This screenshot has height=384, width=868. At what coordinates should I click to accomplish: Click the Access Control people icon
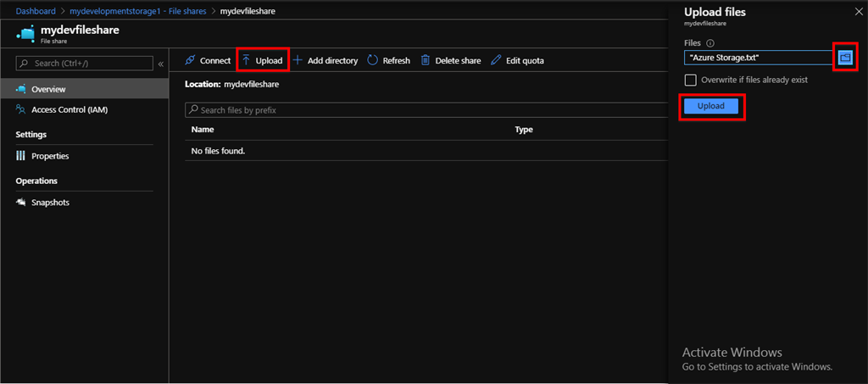pos(21,109)
